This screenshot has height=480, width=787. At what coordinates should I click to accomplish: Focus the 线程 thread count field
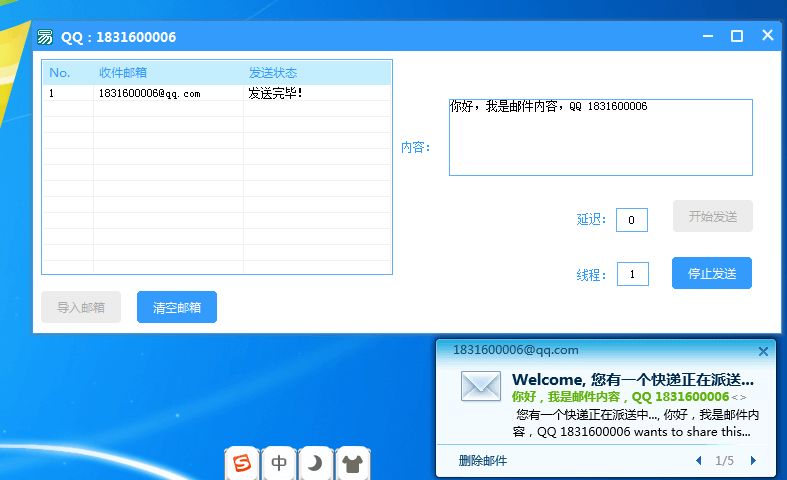tap(632, 274)
